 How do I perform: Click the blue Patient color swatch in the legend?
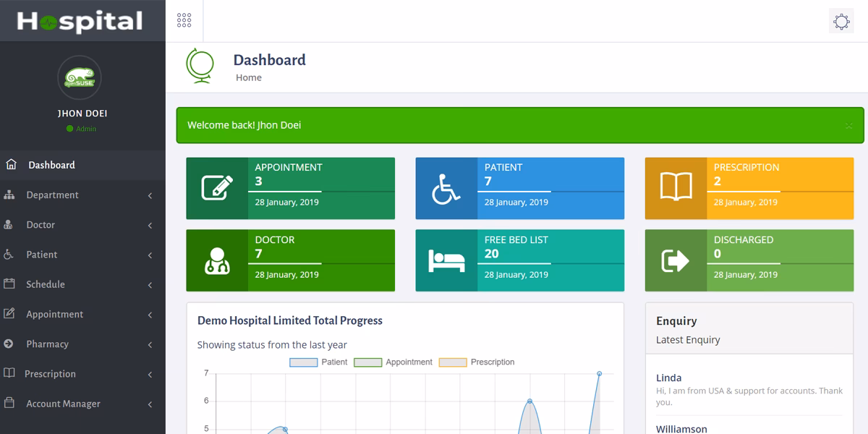[x=304, y=361]
